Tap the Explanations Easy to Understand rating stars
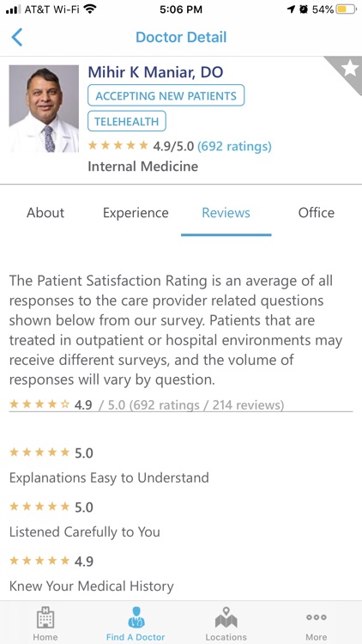This screenshot has height=644, width=362. pos(39,453)
